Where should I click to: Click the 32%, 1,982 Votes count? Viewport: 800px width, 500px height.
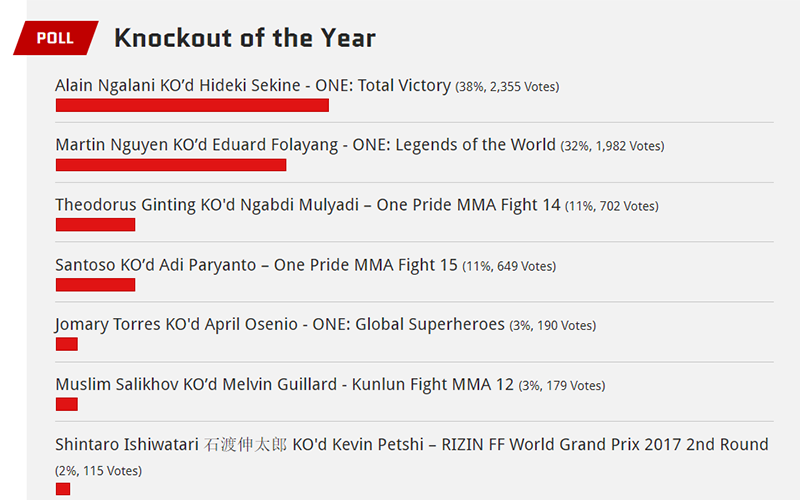612,146
